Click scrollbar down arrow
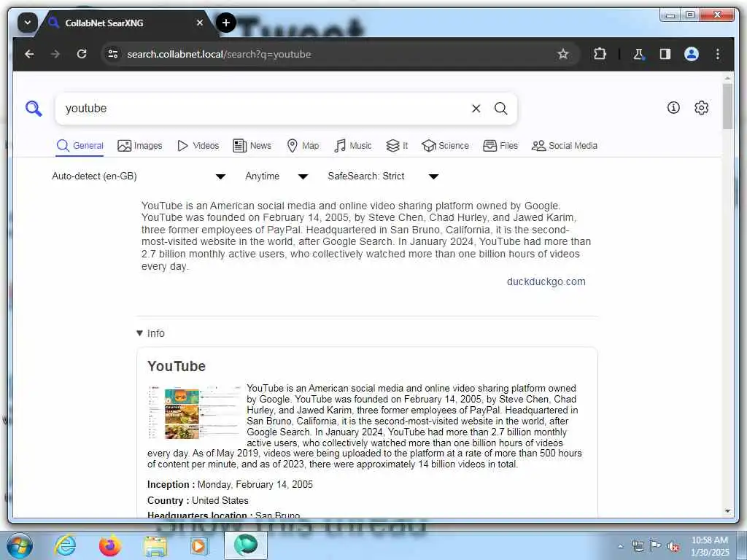Viewport: 747px width, 560px height. (727, 511)
